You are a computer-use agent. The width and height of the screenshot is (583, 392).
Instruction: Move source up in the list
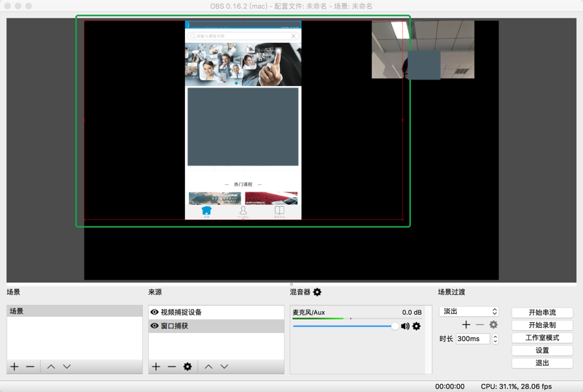tap(208, 366)
